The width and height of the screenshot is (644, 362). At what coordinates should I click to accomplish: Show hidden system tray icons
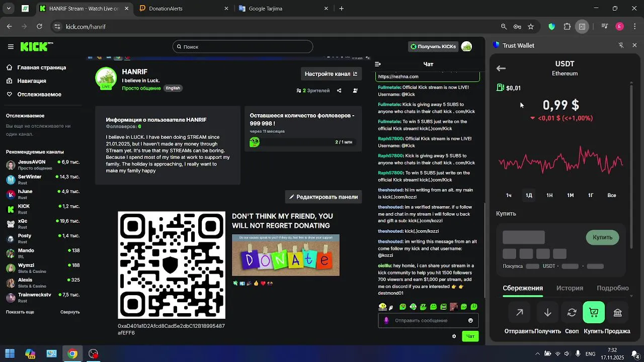[x=537, y=354]
